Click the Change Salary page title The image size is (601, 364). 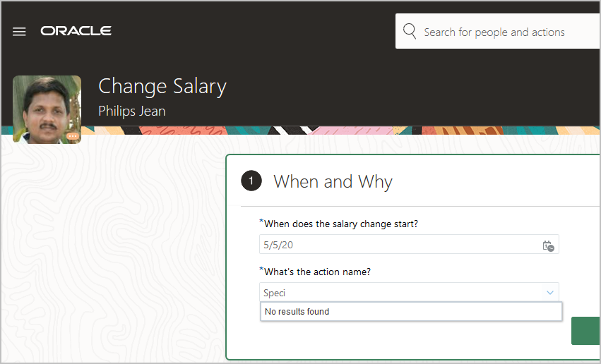click(162, 86)
